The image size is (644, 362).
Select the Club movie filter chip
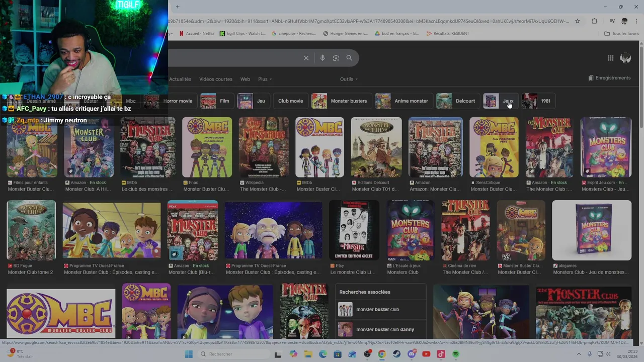click(x=291, y=101)
